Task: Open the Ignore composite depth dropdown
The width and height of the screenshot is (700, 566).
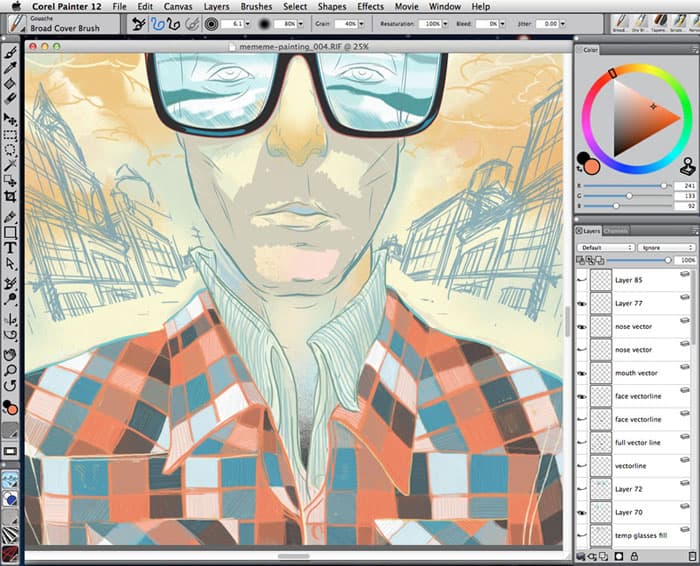Action: [x=666, y=247]
